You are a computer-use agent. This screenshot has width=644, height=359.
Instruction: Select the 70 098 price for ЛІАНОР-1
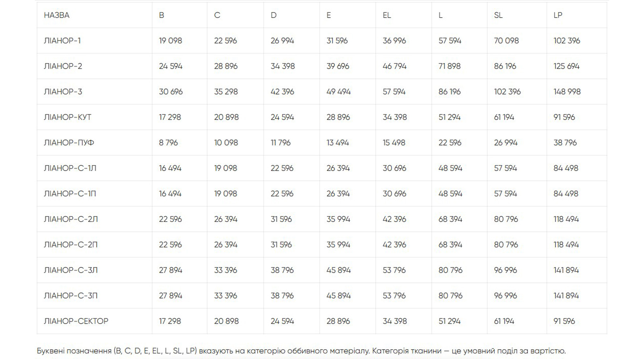point(506,41)
